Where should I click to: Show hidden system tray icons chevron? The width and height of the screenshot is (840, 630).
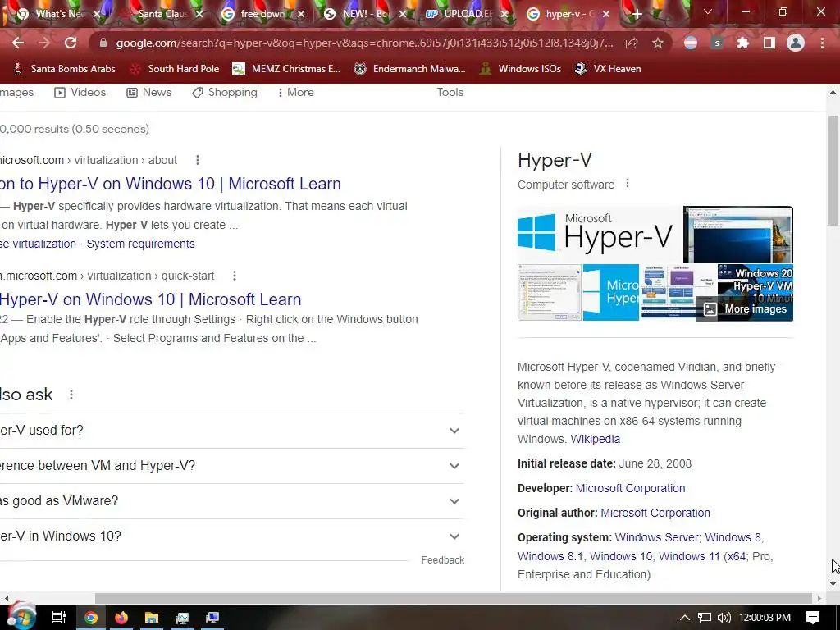coord(685,618)
